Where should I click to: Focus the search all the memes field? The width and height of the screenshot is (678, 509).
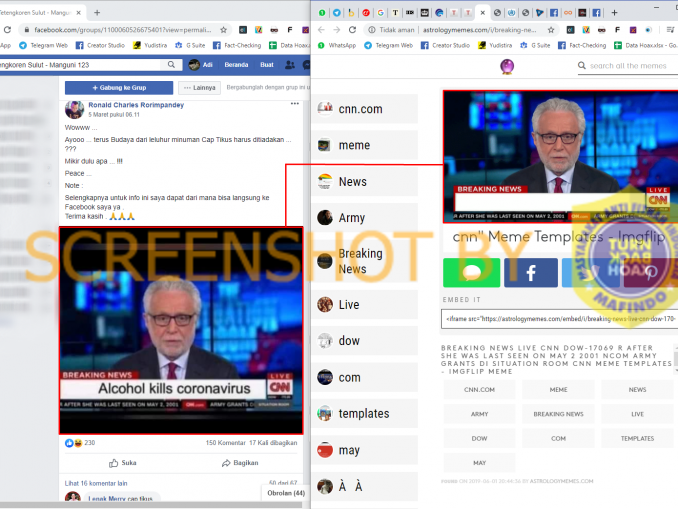point(628,66)
